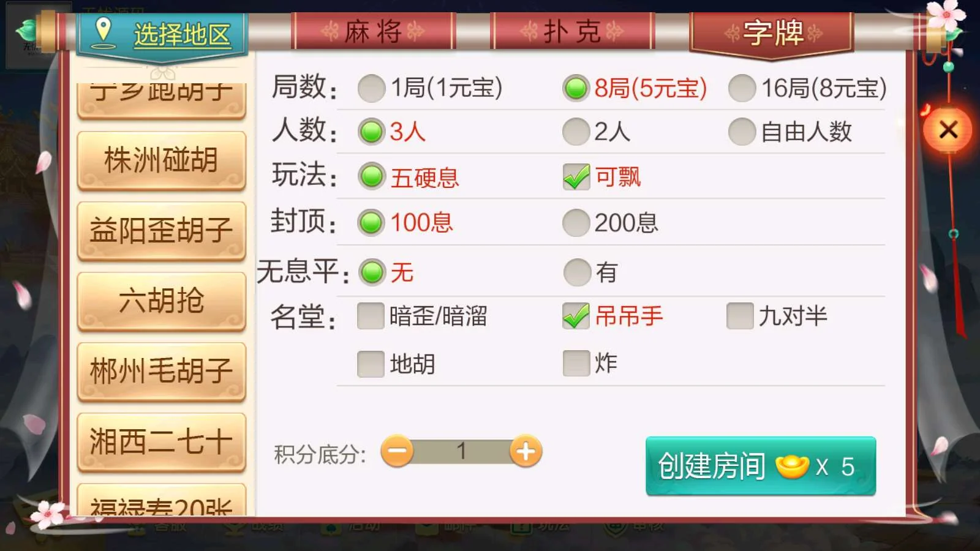
Task: Close the dialog with the lantern X
Action: (948, 130)
